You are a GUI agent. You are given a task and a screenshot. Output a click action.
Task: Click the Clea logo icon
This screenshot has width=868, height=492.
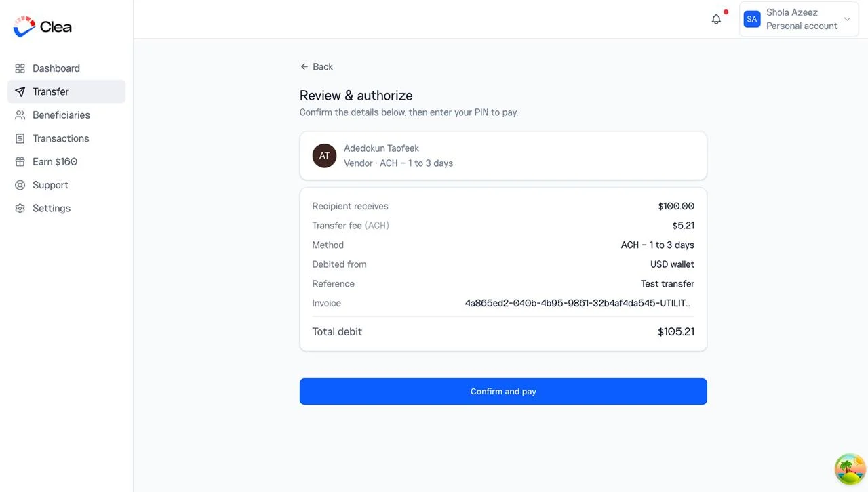[24, 26]
